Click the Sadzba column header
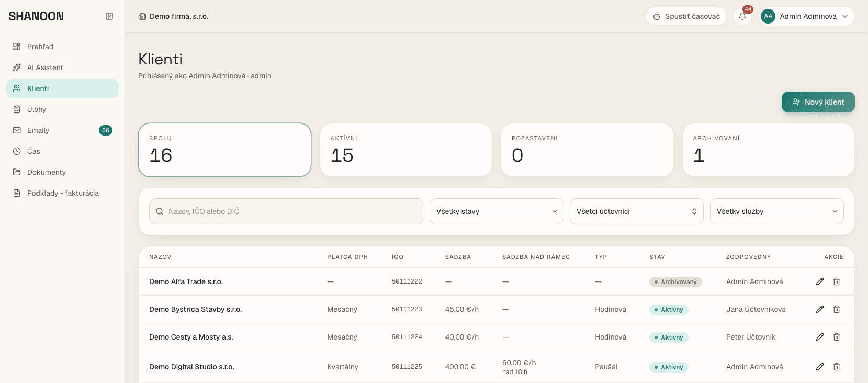The height and width of the screenshot is (383, 868). tap(458, 257)
